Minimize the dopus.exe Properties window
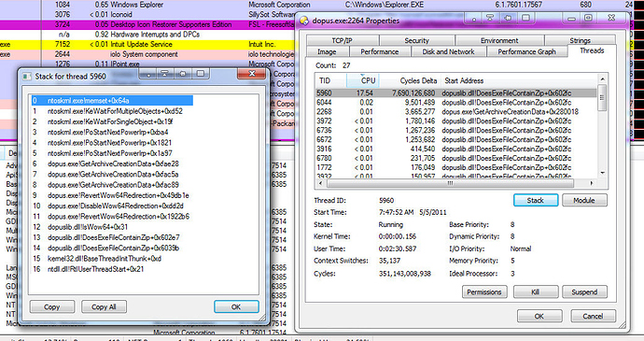The image size is (644, 341). coord(571,19)
